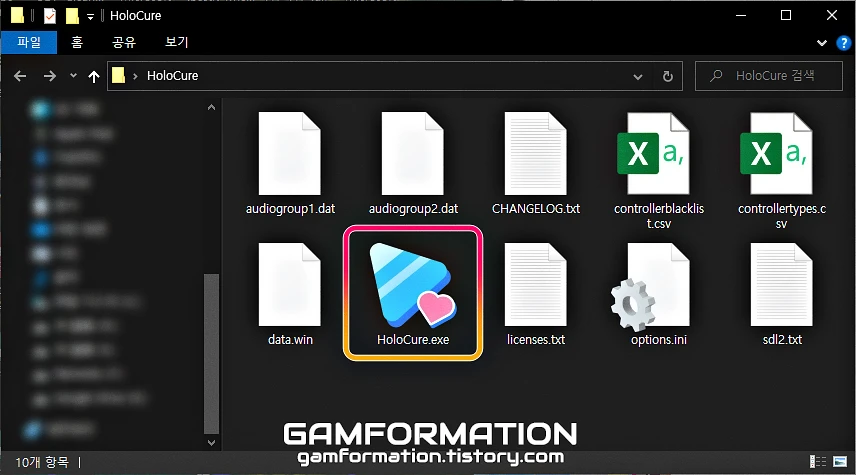Go up one folder level

(94, 76)
